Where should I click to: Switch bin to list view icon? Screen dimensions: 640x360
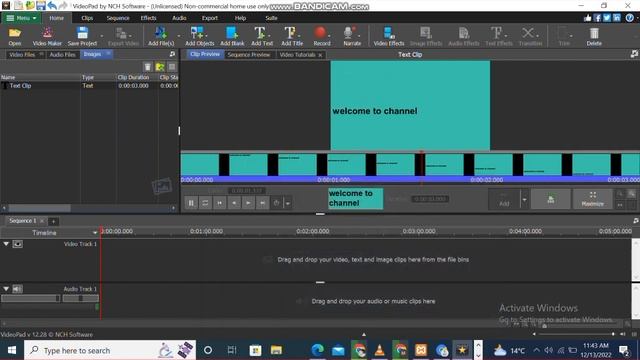172,67
